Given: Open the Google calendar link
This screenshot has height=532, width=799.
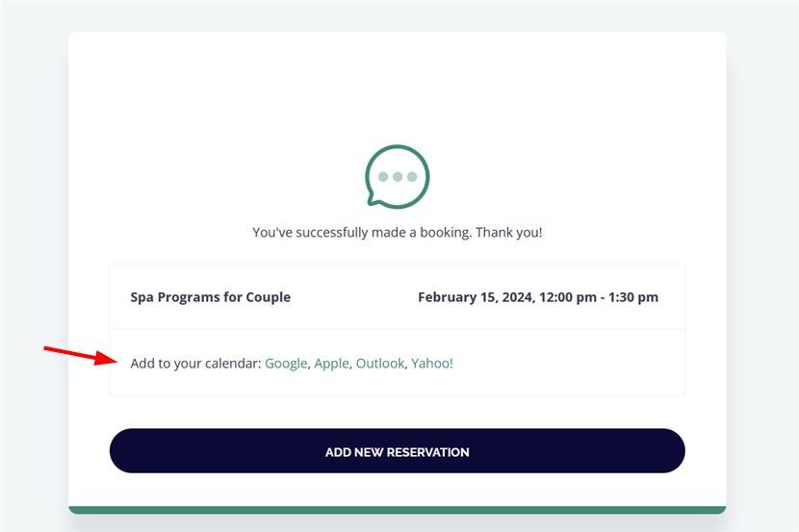Looking at the screenshot, I should [x=286, y=364].
